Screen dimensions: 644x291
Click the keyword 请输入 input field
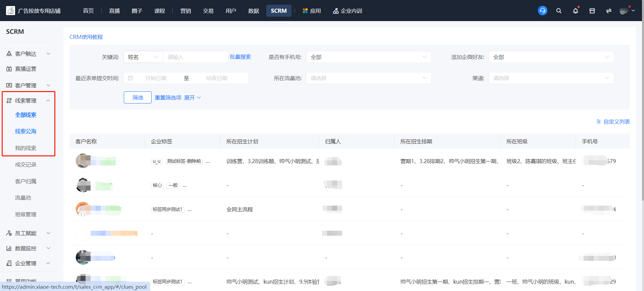(196, 57)
